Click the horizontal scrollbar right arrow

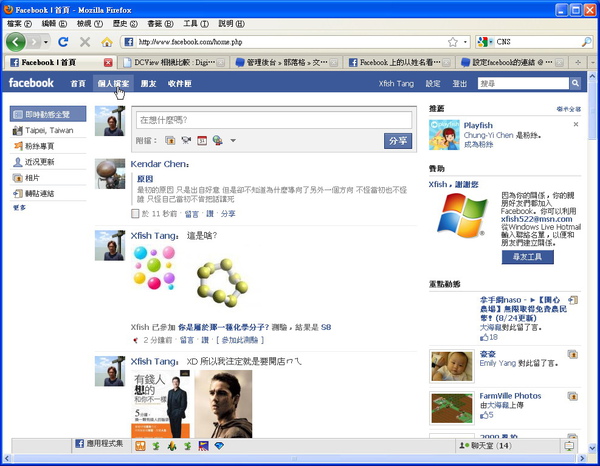pyautogui.click(x=582, y=458)
